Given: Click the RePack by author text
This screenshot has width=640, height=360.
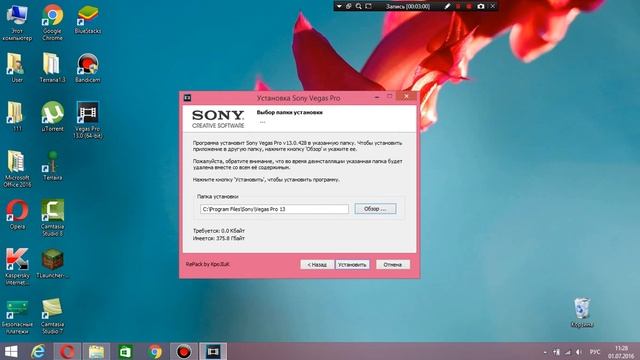Looking at the screenshot, I should tap(207, 264).
